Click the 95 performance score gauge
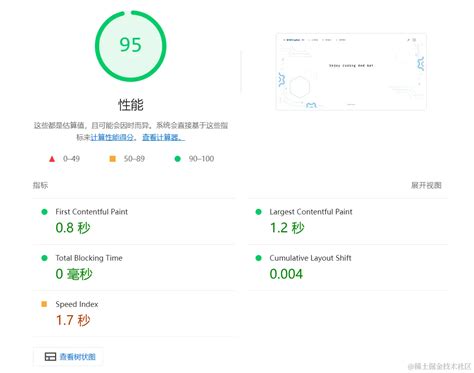 click(x=131, y=46)
